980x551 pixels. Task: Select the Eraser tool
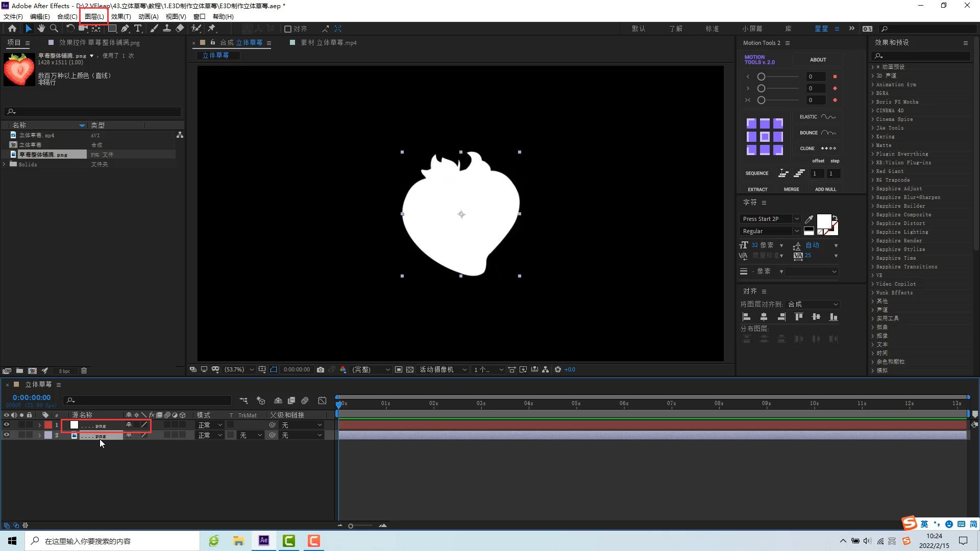tap(180, 29)
